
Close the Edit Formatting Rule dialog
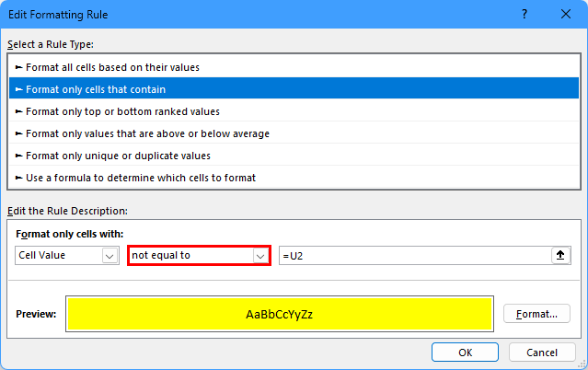point(566,14)
